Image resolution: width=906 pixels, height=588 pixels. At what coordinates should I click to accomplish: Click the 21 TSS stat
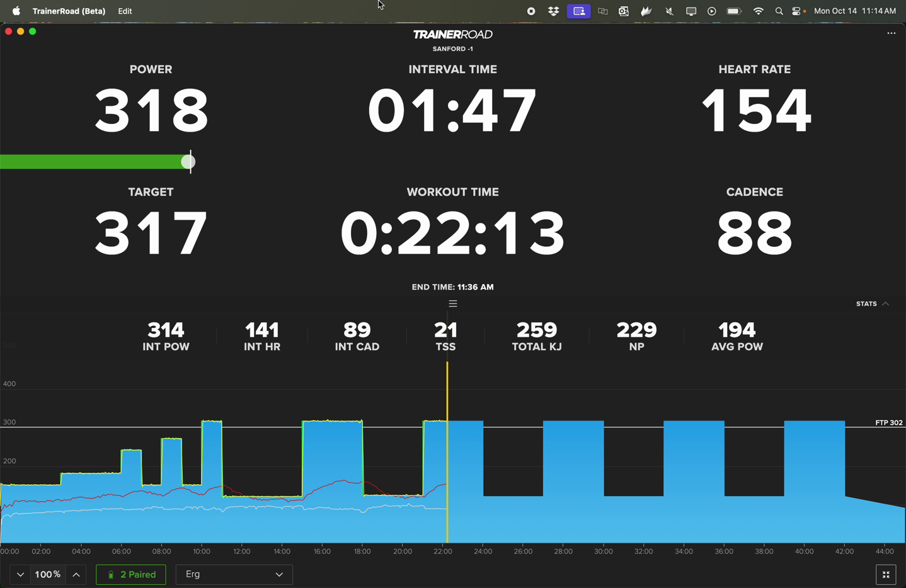445,336
